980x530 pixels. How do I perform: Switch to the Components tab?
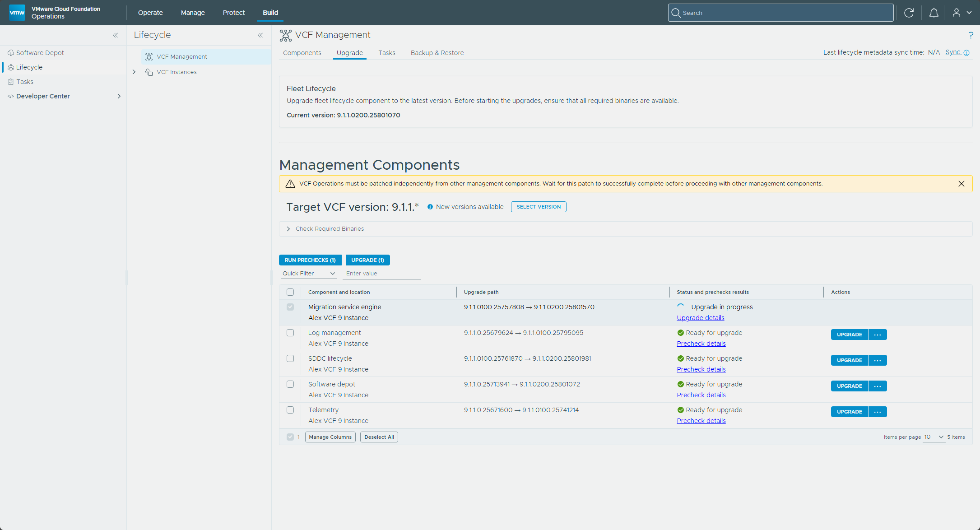(x=302, y=53)
